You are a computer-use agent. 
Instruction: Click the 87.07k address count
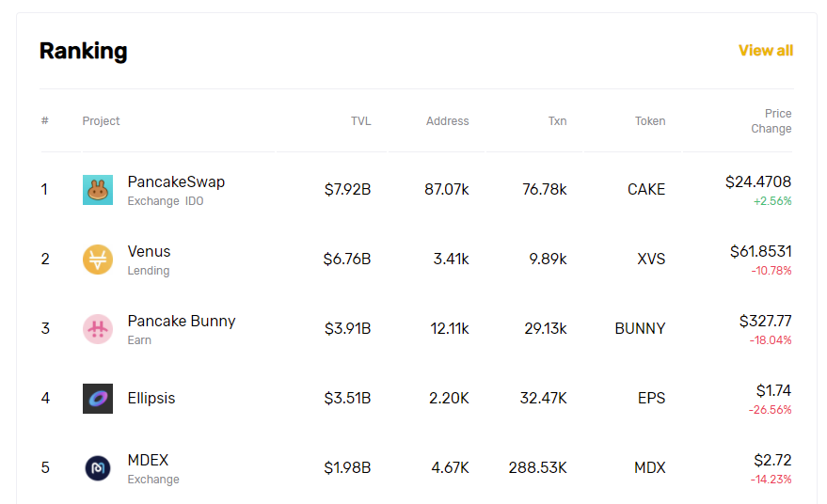(447, 190)
